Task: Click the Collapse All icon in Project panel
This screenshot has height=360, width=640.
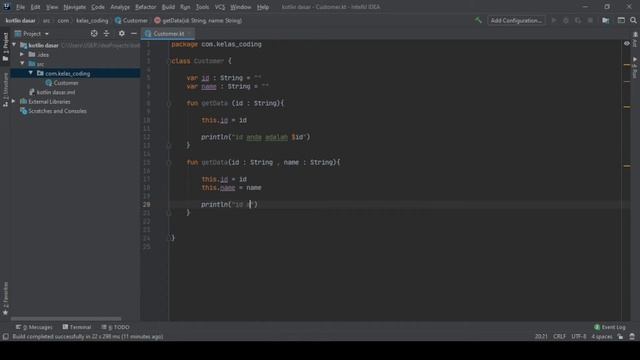Action: [x=107, y=33]
